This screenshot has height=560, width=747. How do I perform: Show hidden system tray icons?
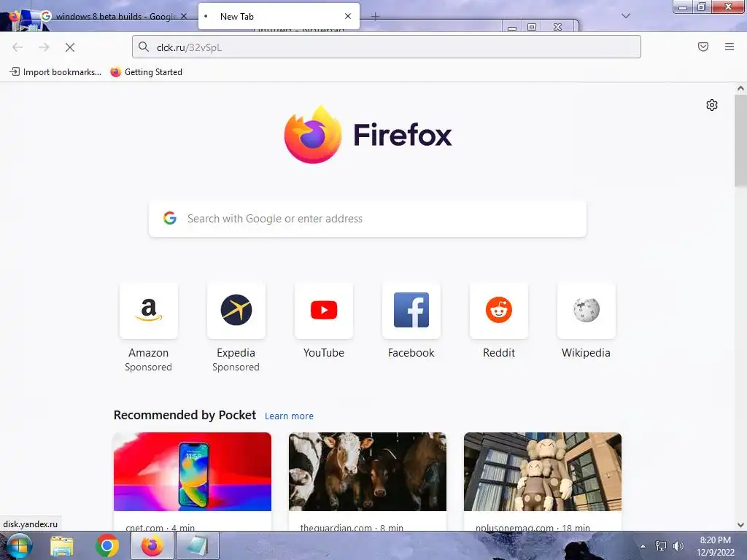pyautogui.click(x=643, y=546)
